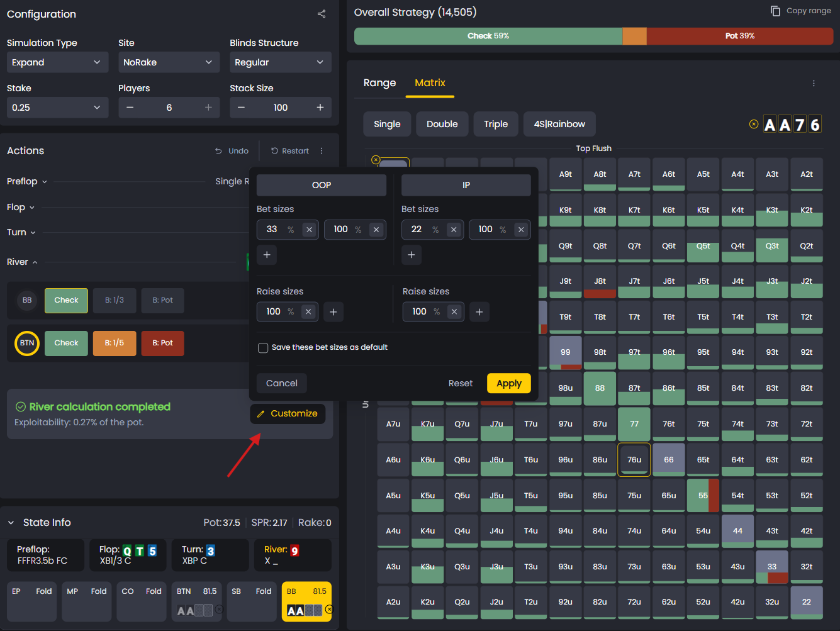Screen dimensions: 840x631
Task: Open the Site dropdown showing NoRake
Action: [x=169, y=62]
